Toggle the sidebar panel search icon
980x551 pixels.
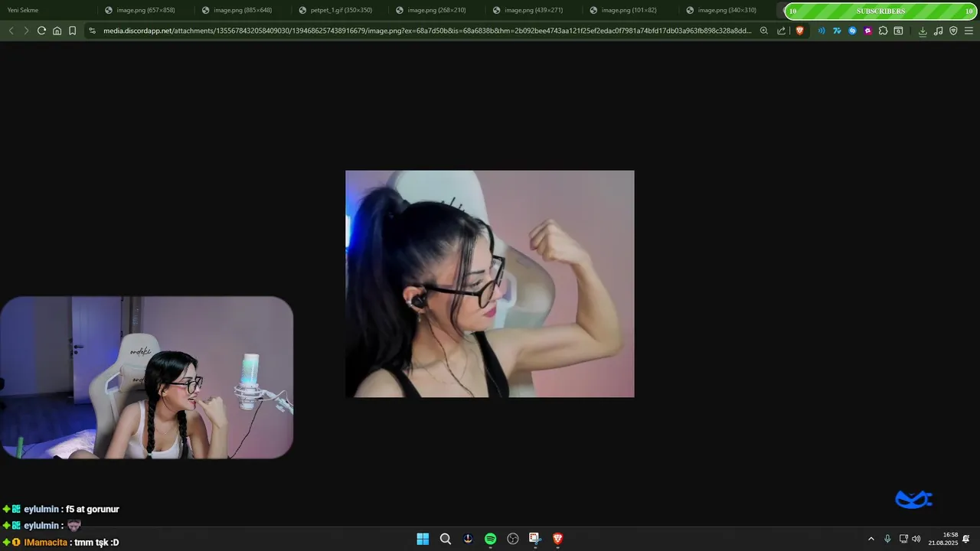pos(898,31)
